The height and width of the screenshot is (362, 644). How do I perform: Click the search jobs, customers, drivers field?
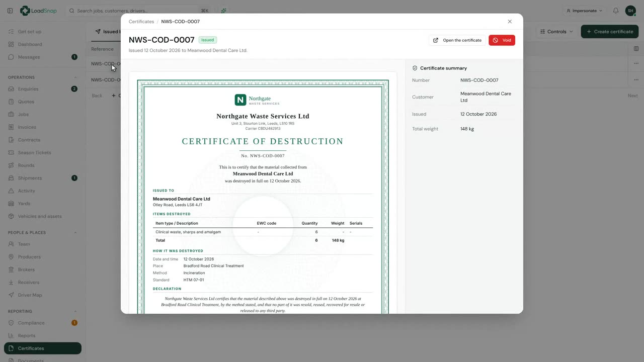pos(140,11)
